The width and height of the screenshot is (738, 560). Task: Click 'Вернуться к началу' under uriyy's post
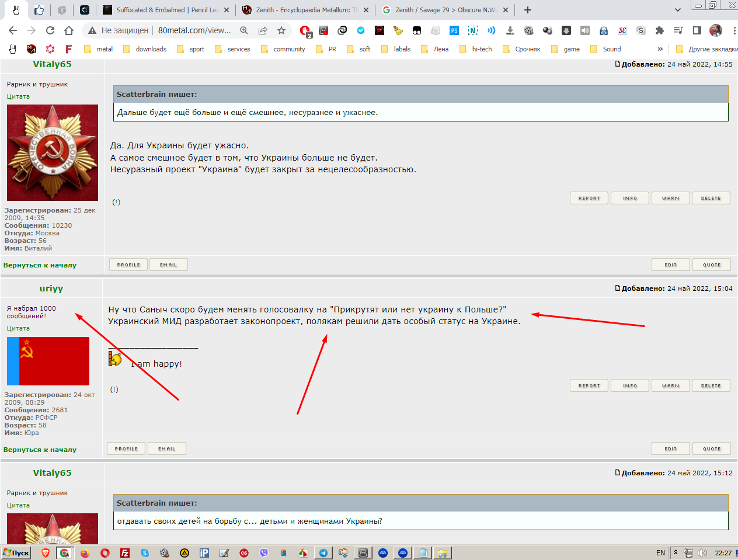pos(40,450)
